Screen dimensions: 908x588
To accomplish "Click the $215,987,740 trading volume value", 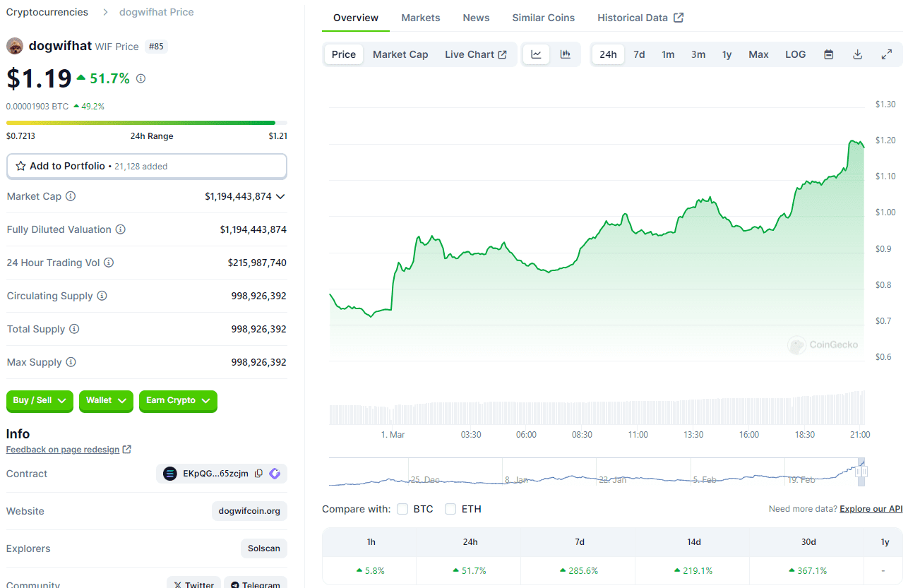I will (257, 263).
